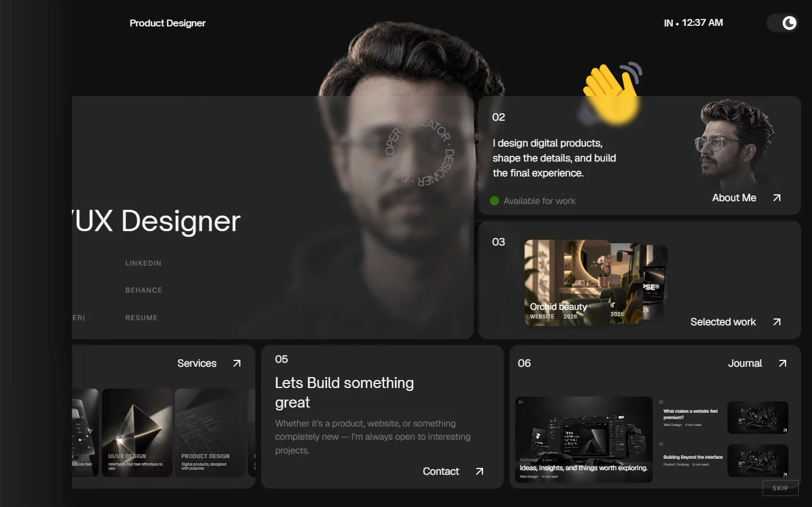Open the About Me link
Image resolution: width=812 pixels, height=507 pixels.
pyautogui.click(x=734, y=198)
